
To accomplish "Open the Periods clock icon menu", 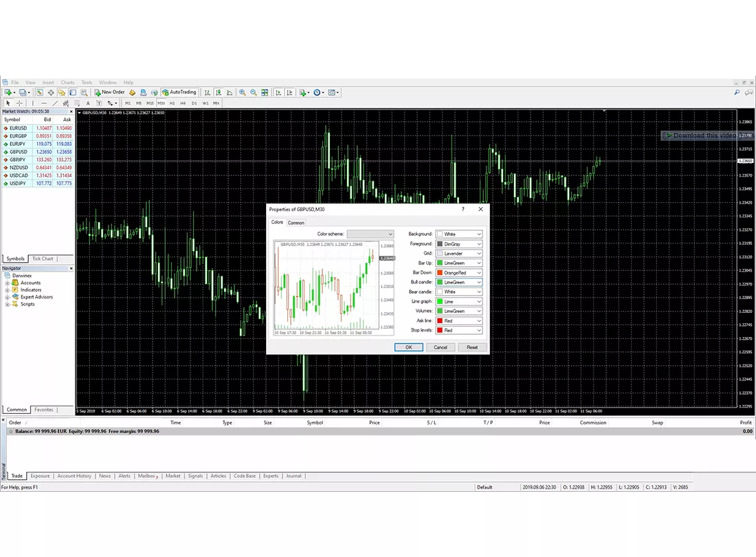I will 318,93.
